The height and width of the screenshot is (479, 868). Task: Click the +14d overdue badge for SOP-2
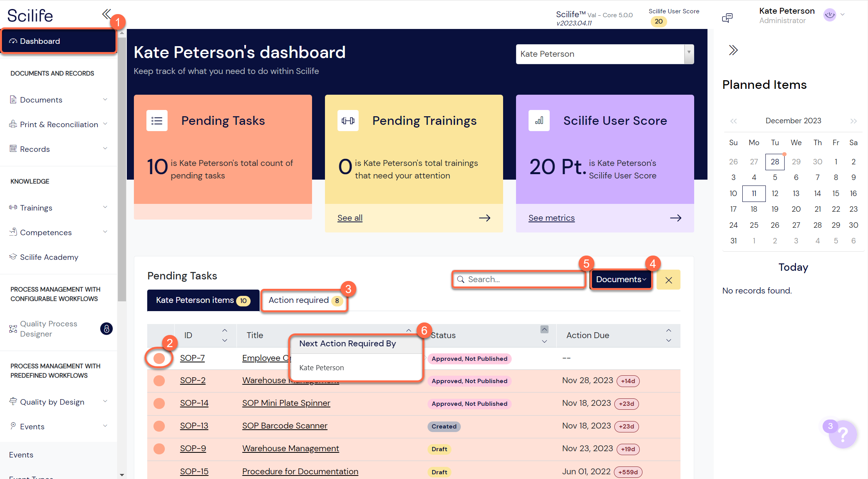628,381
